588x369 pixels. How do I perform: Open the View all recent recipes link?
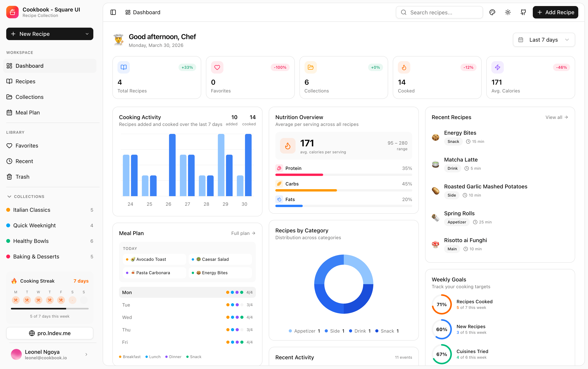pos(557,117)
